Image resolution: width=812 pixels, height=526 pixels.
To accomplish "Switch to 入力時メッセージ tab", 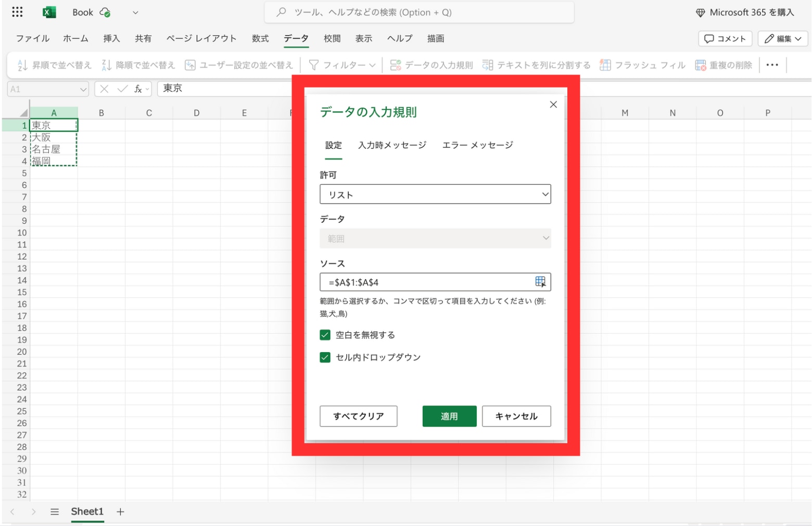I will 392,145.
